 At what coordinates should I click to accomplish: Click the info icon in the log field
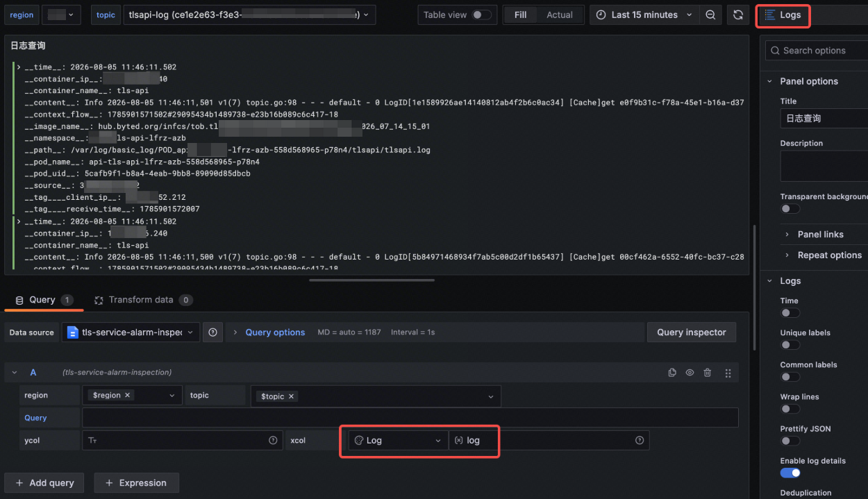640,441
